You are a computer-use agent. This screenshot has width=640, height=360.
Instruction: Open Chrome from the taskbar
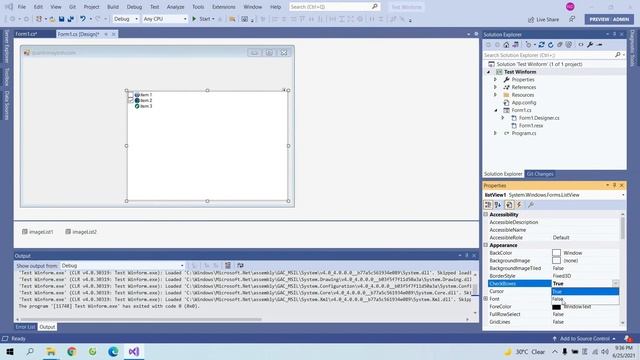pos(72,351)
